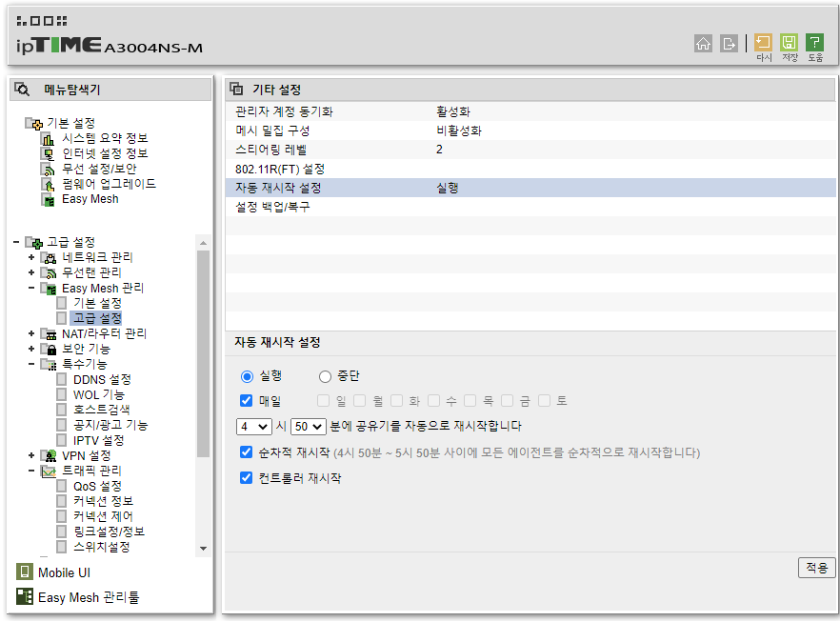Click the 시스템 요약 정보 chart icon
Viewport: 840px width, 622px height.
click(49, 139)
